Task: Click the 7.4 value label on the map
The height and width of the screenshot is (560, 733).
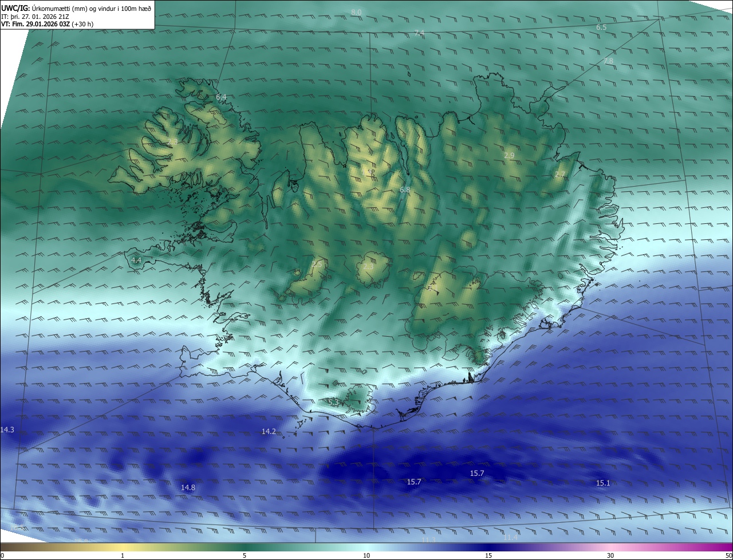Action: coord(419,34)
